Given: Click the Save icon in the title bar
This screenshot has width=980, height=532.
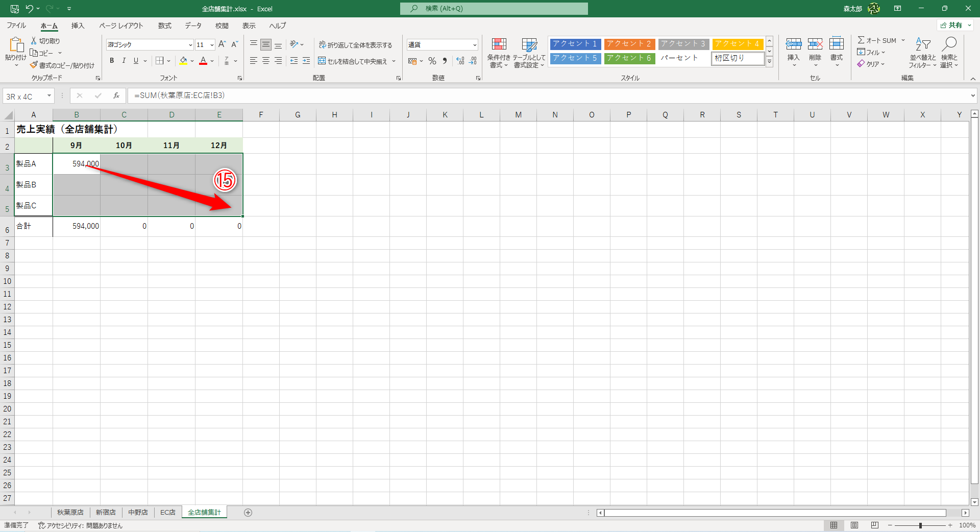Looking at the screenshot, I should (x=15, y=9).
